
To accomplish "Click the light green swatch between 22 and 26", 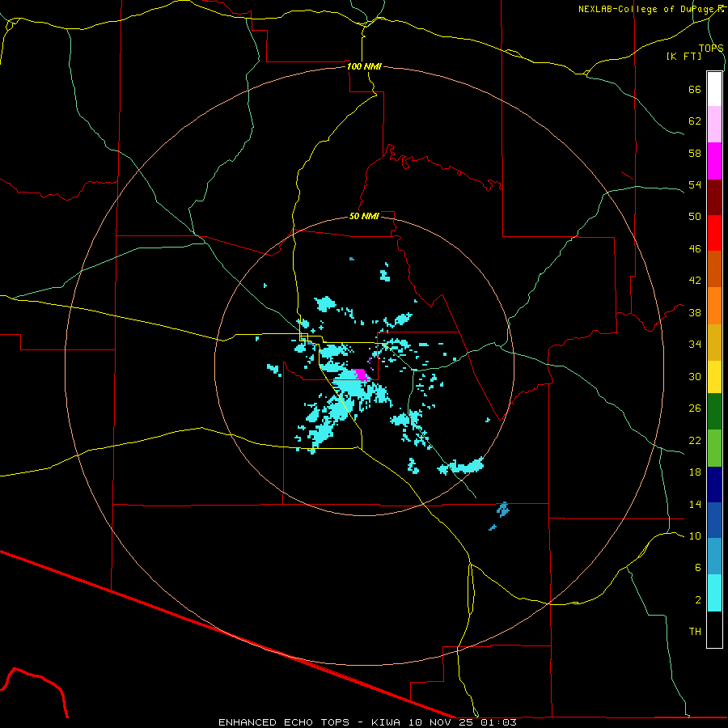I will pyautogui.click(x=714, y=448).
